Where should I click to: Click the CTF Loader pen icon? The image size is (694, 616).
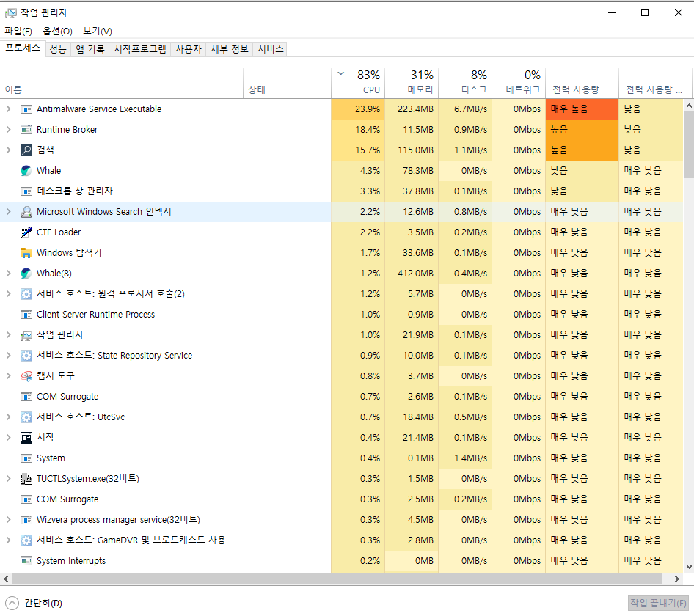pyautogui.click(x=26, y=232)
